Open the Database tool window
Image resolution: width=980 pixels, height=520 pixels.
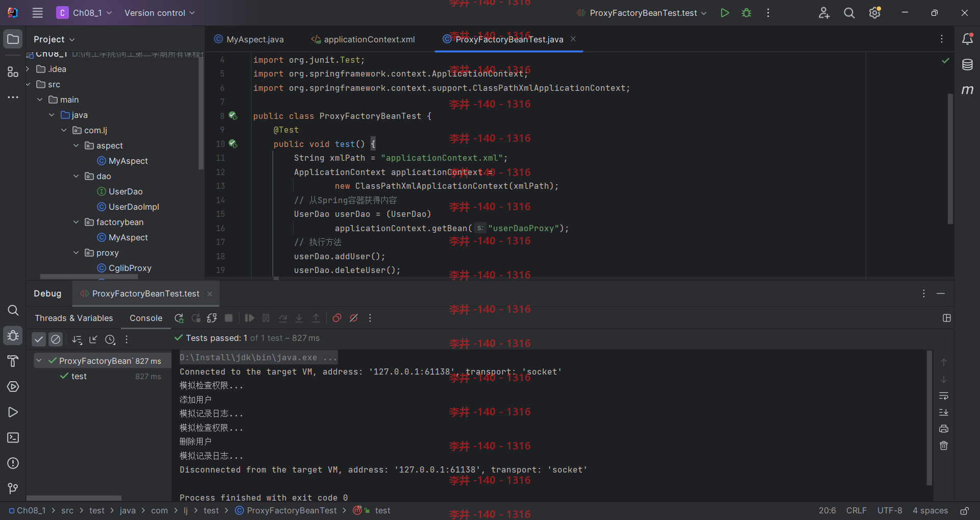pos(967,64)
